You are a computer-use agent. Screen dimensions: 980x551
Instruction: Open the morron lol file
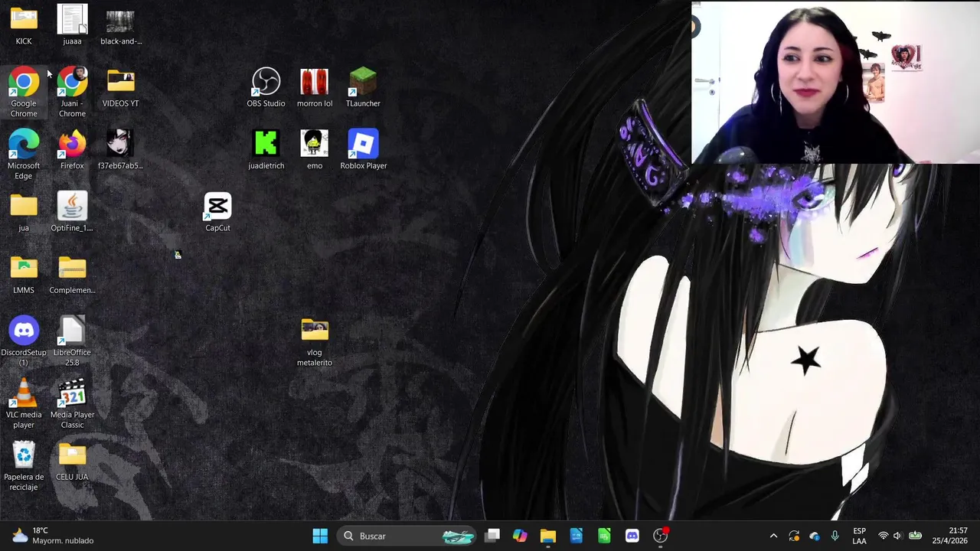(x=315, y=87)
